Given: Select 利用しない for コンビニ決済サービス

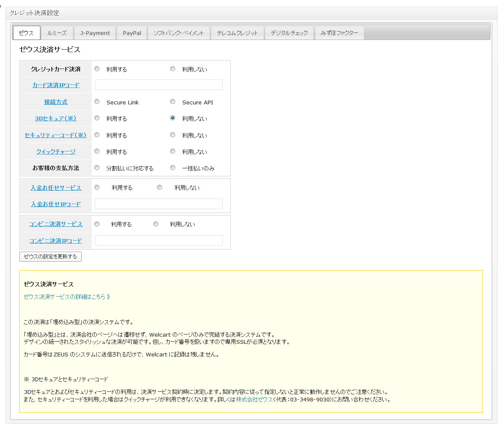Looking at the screenshot, I should coord(156,224).
